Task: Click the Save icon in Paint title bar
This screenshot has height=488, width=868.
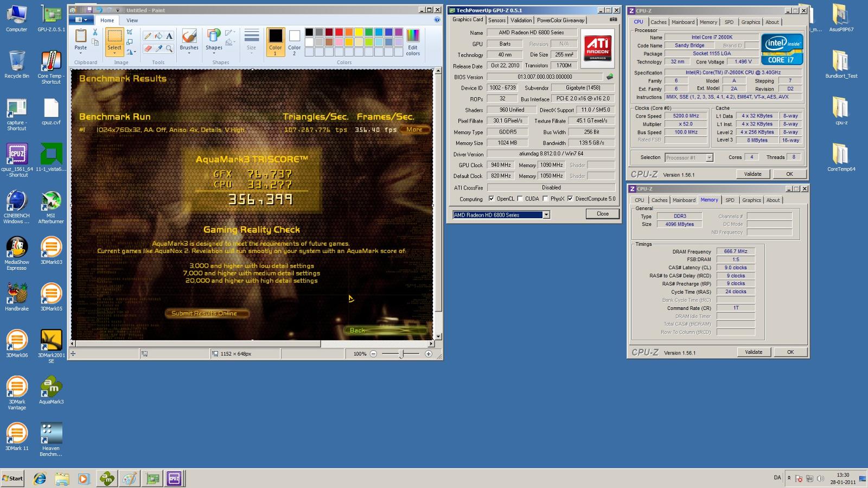Action: coord(88,10)
